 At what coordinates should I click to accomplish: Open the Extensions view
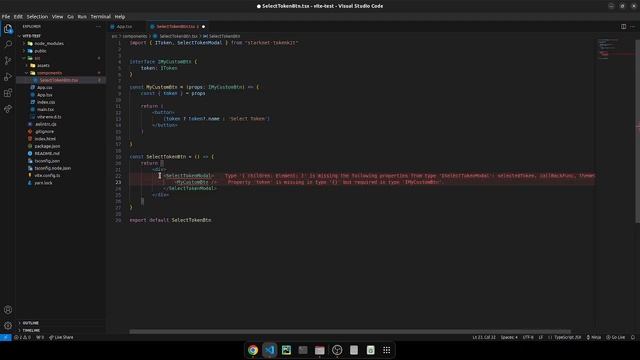click(x=8, y=93)
